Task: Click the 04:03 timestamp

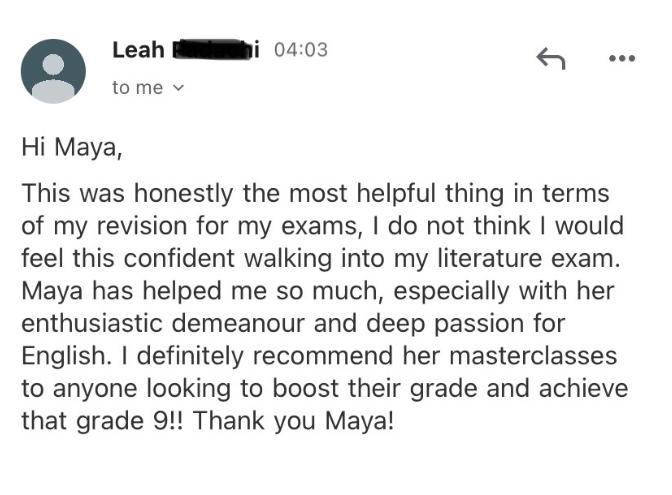Action: coord(301,50)
